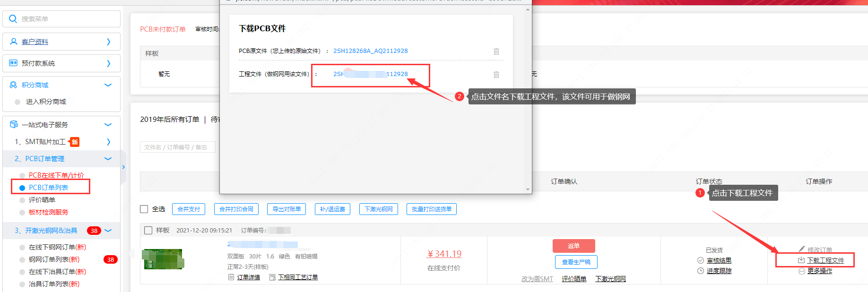Image resolution: width=868 pixels, height=292 pixels.
Task: Click the download icon next to 下载工程文件
Action: [x=801, y=260]
